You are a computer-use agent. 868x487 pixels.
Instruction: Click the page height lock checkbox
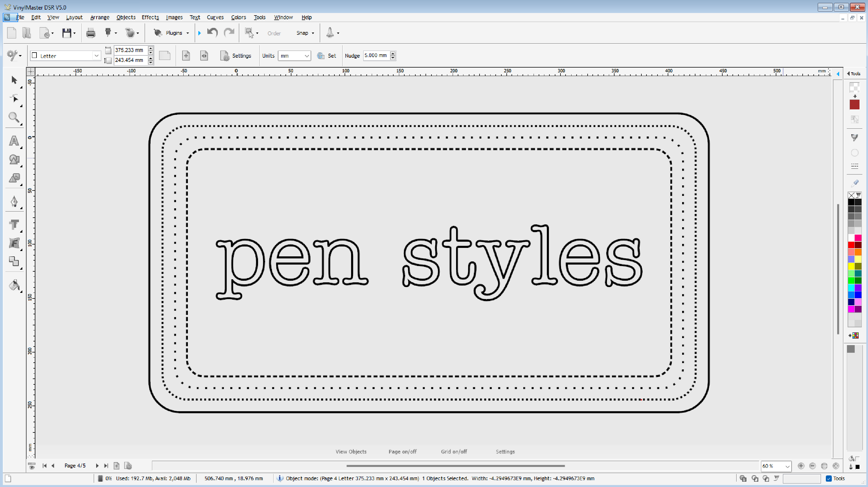108,60
